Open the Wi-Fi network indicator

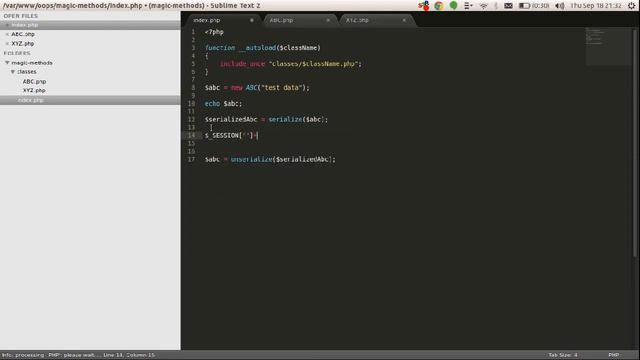[x=484, y=6]
